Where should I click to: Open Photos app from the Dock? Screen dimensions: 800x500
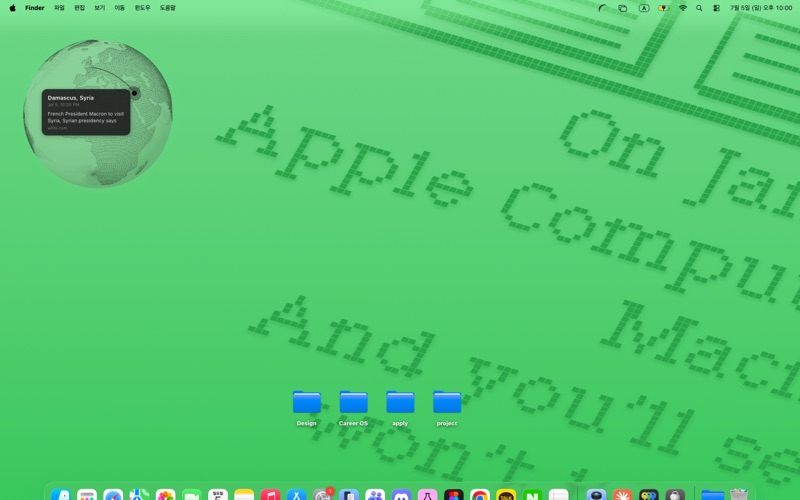point(165,496)
